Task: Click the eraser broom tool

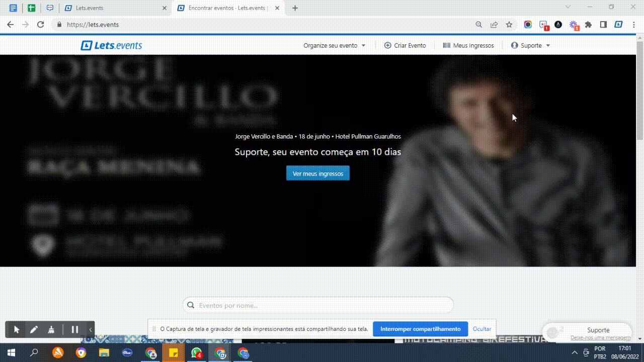Action: point(51,330)
